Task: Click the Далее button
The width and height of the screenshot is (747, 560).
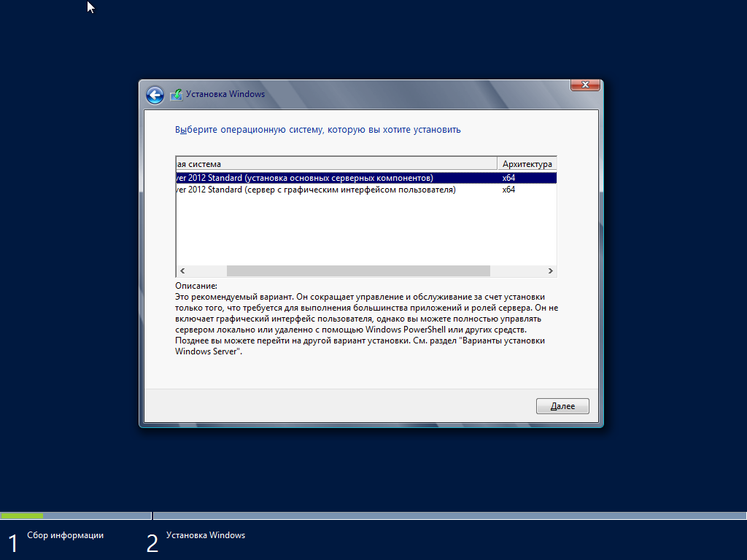Action: [562, 406]
